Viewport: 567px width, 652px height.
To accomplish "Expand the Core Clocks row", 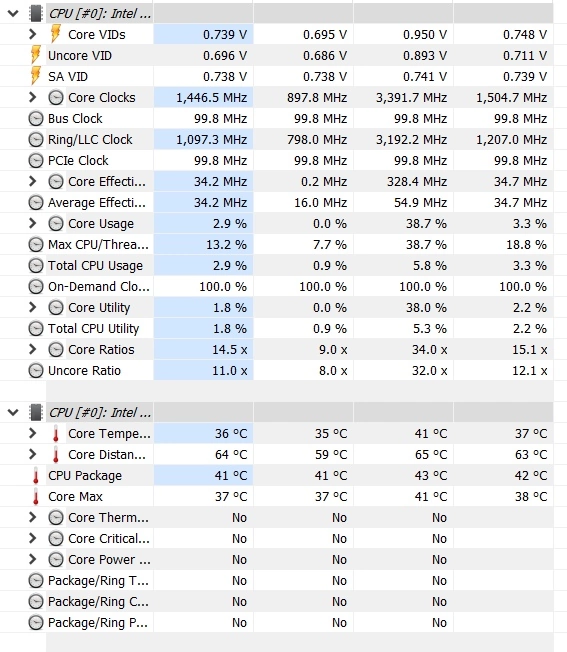I will pos(32,97).
